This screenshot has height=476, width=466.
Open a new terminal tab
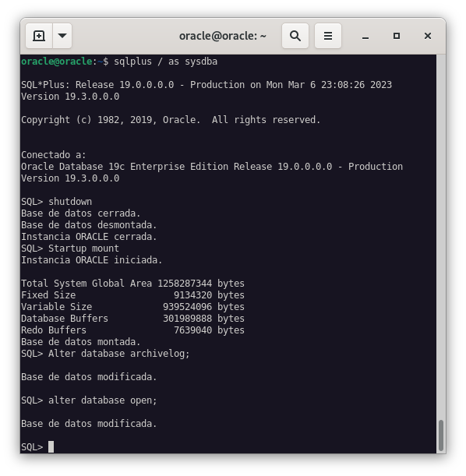(x=39, y=36)
